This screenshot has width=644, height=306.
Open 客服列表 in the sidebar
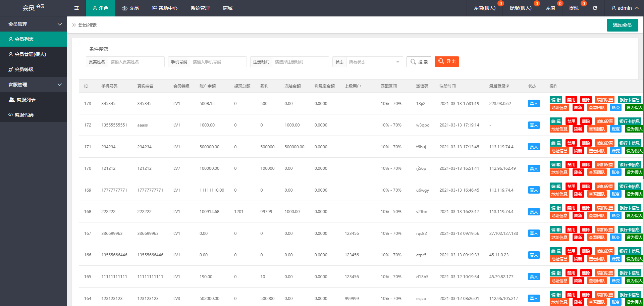26,100
